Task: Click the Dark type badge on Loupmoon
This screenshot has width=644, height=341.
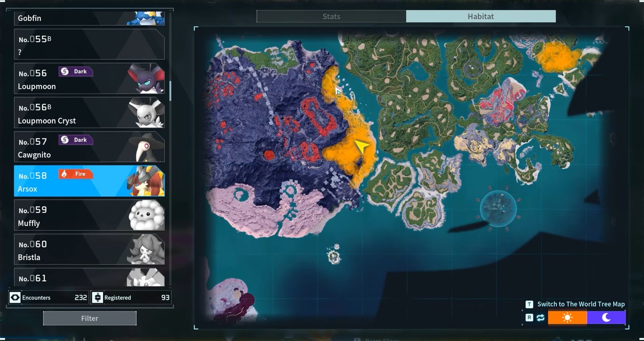Action: coord(76,72)
